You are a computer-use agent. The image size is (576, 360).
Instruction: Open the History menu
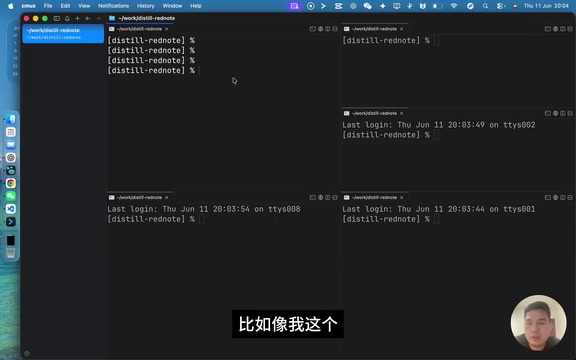pos(145,6)
